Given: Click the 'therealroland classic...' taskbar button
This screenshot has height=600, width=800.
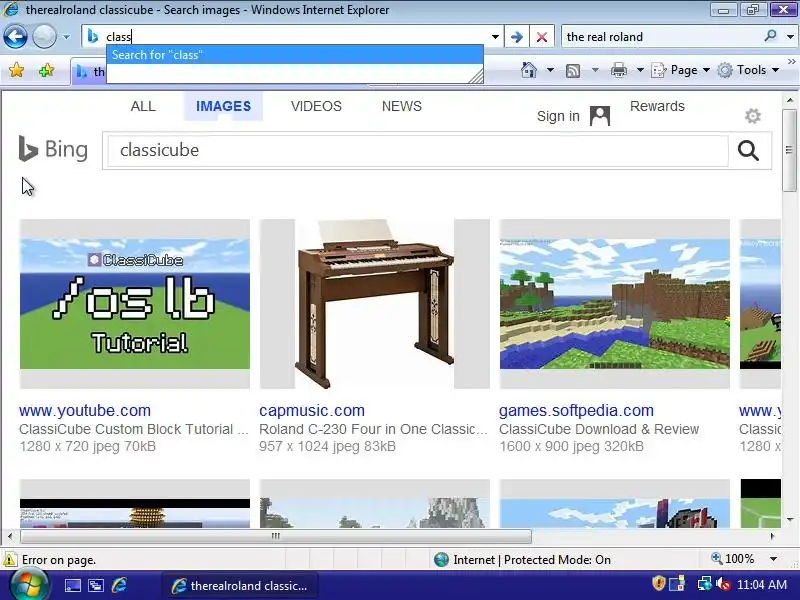Looking at the screenshot, I should point(240,586).
